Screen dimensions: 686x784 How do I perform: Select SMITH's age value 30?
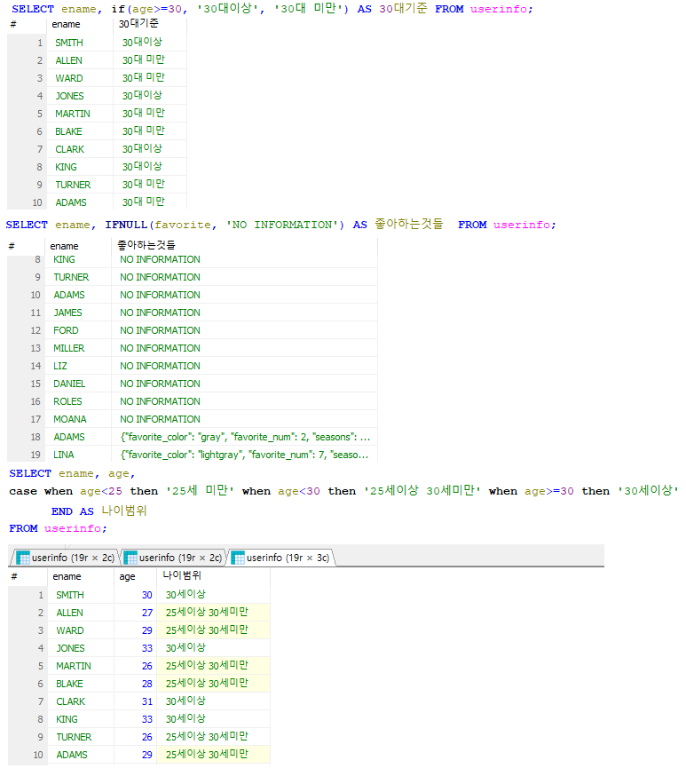(135, 595)
